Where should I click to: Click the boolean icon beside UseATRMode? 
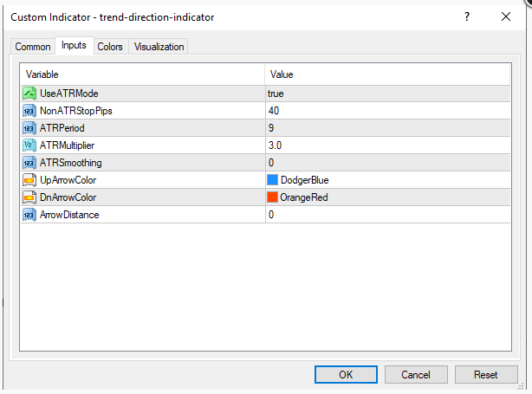29,94
